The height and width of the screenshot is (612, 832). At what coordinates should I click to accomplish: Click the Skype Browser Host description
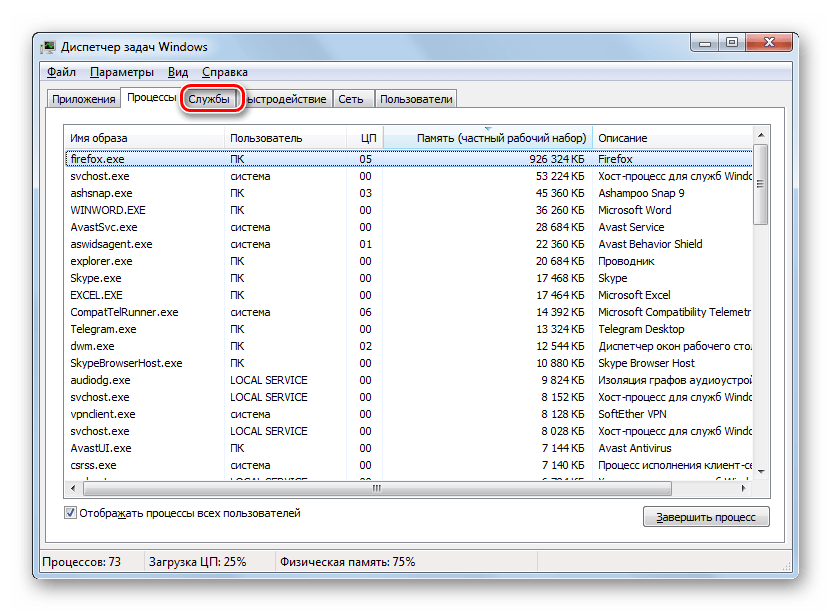(646, 363)
